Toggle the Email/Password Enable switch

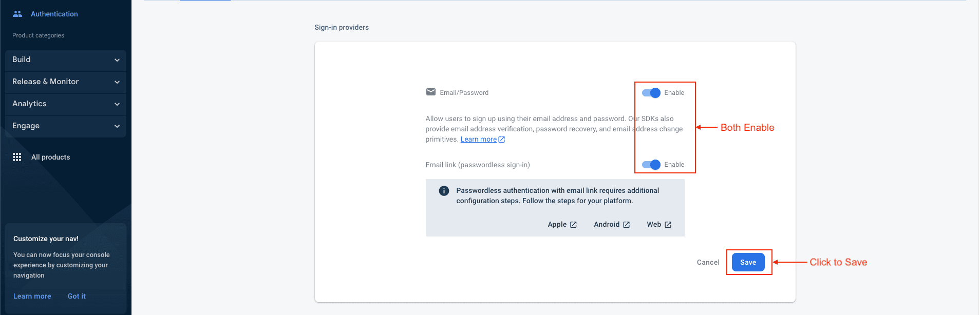click(x=651, y=93)
